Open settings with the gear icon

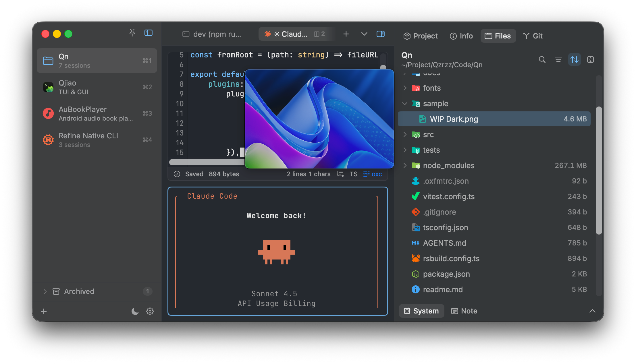[x=150, y=311]
